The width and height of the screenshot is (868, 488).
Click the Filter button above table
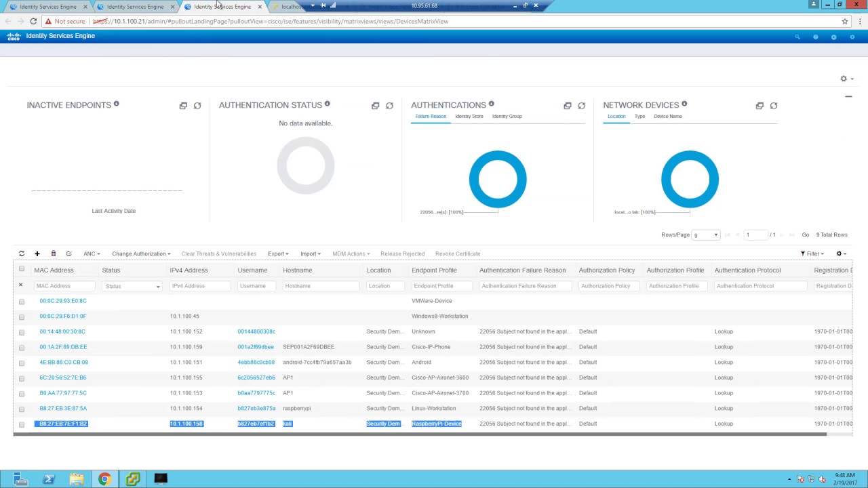coord(812,253)
